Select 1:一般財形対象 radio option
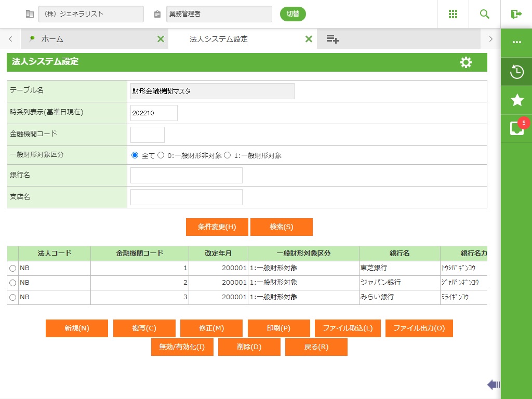The width and height of the screenshot is (532, 399). (x=228, y=155)
